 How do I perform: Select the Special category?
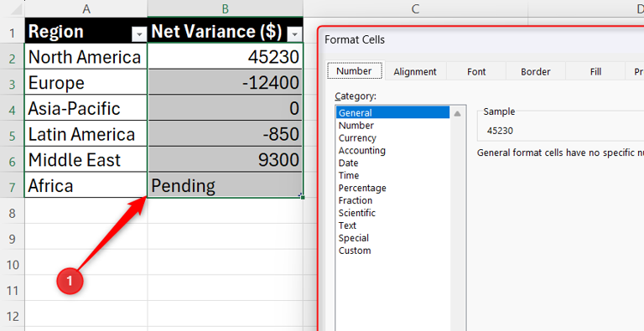392,238
